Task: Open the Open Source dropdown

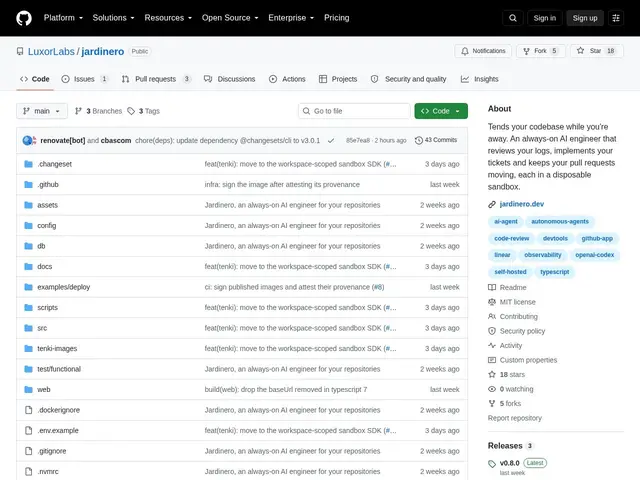Action: pyautogui.click(x=230, y=18)
